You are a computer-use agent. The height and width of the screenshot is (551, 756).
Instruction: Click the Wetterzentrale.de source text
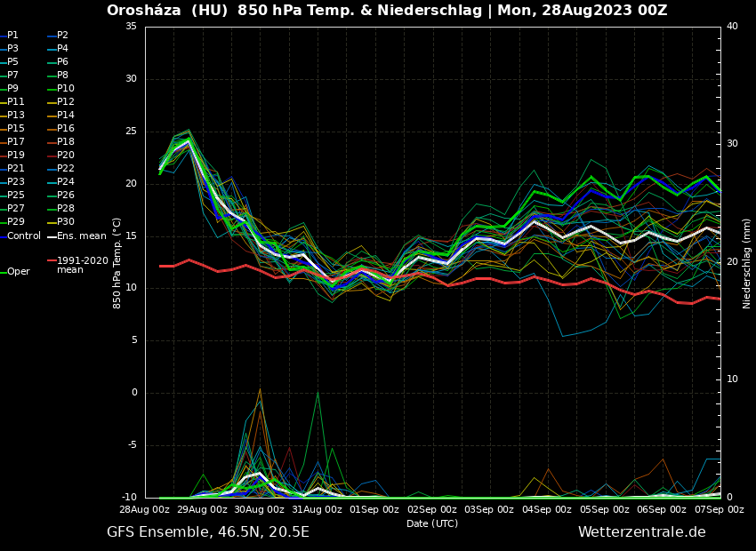641,532
